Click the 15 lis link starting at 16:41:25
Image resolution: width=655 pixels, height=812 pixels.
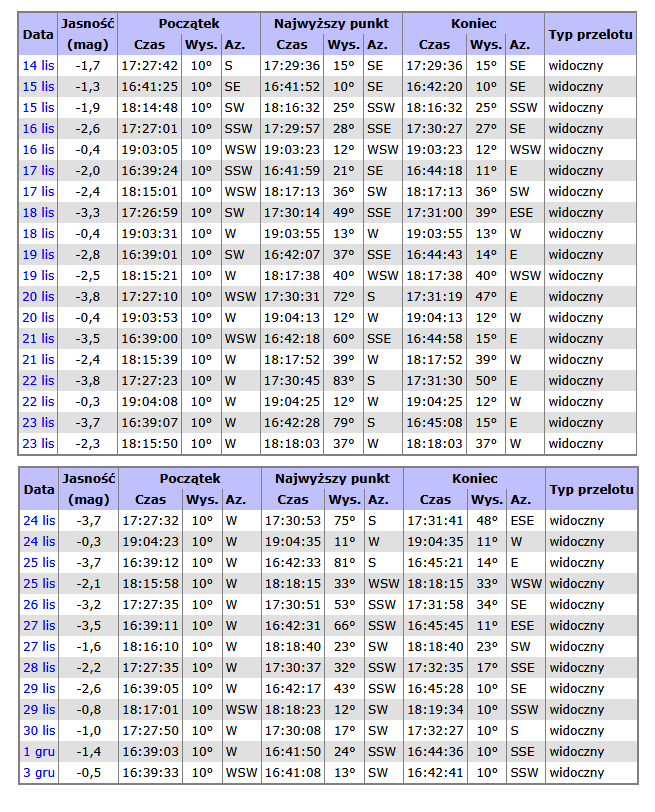38,86
